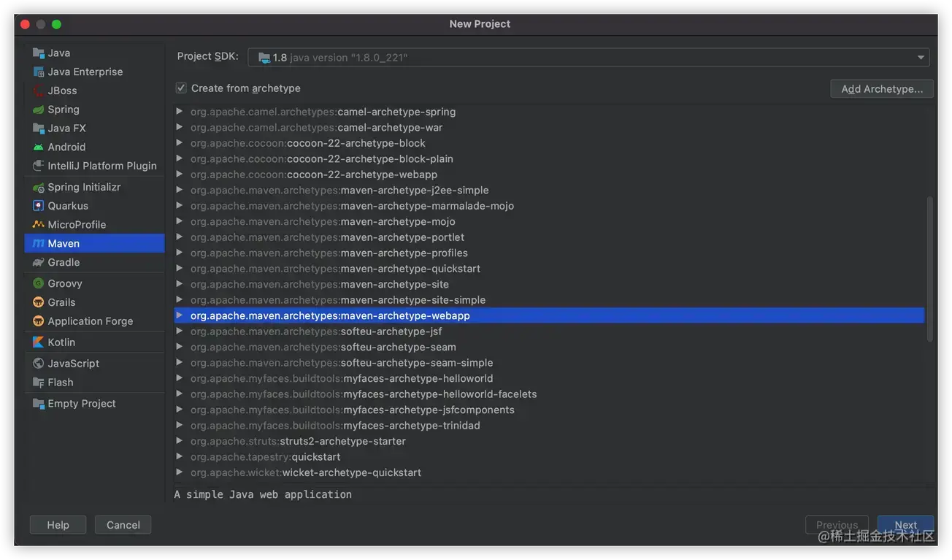Select the maven-archetype-portlet row
This screenshot has width=952, height=560.
coord(549,237)
